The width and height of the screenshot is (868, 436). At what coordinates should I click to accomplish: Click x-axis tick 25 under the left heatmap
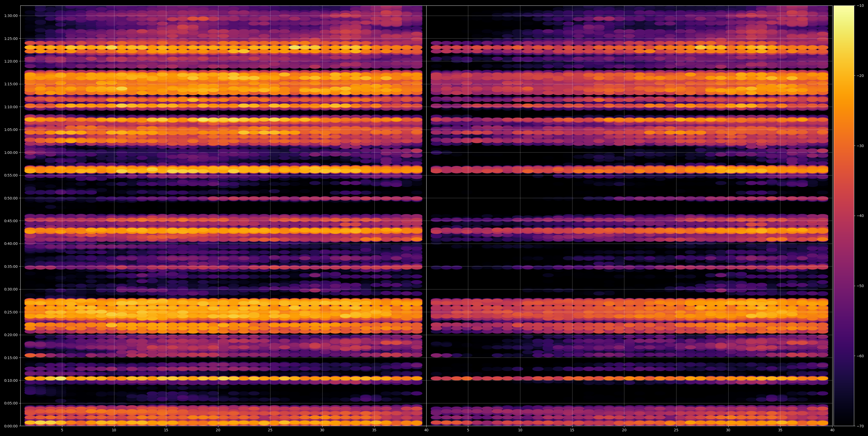click(x=270, y=430)
